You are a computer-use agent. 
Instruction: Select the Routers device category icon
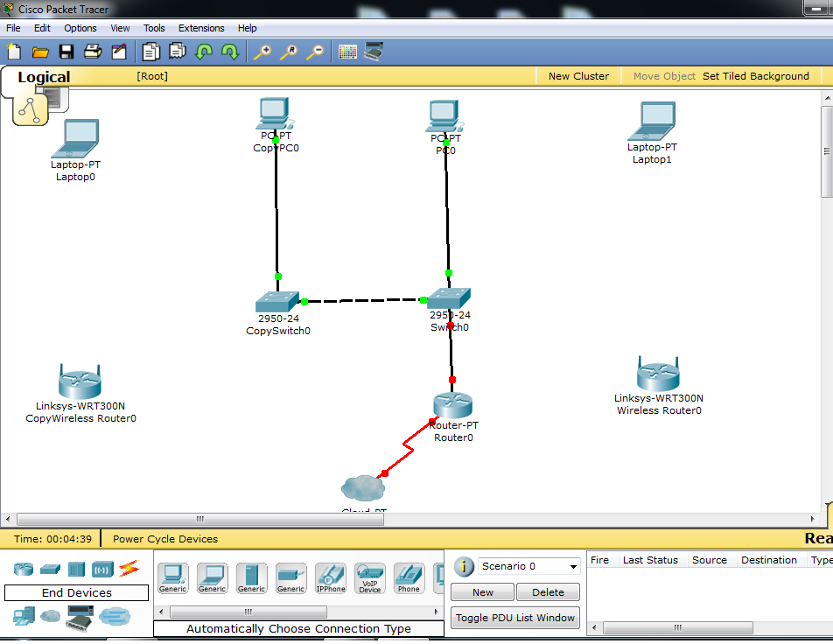[24, 569]
